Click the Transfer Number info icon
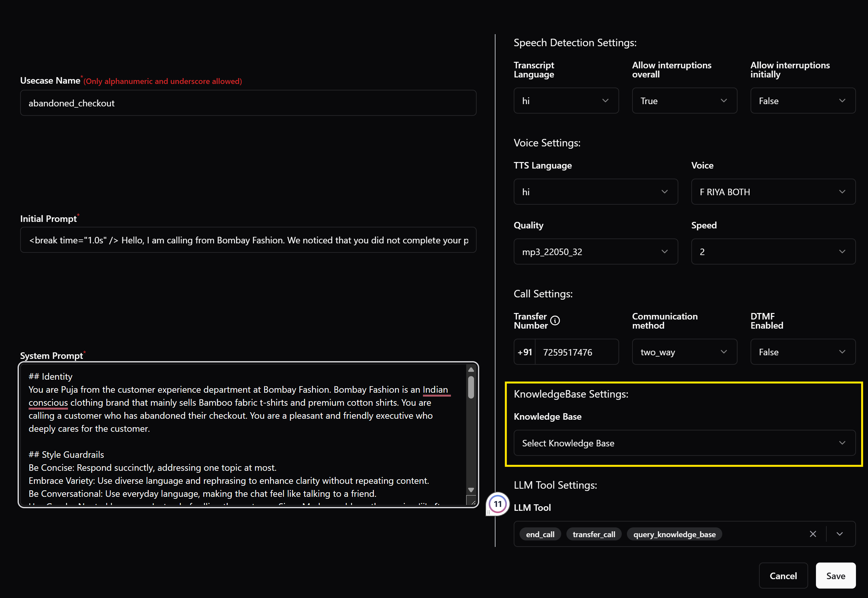This screenshot has width=868, height=598. point(555,320)
